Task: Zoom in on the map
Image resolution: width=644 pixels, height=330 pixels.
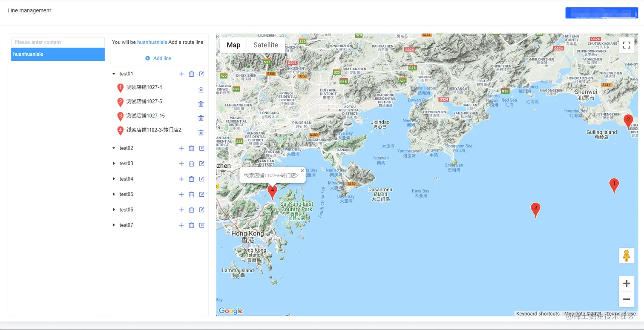Action: click(627, 284)
